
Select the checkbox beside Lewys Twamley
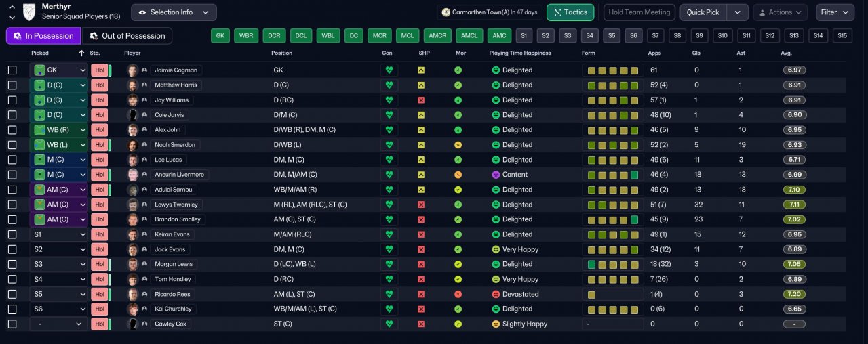pos(12,205)
